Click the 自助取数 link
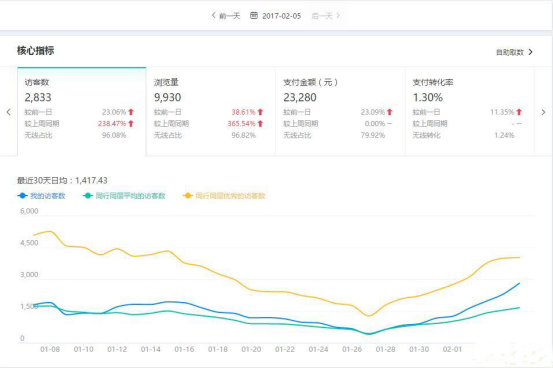553x368 pixels. click(x=510, y=52)
